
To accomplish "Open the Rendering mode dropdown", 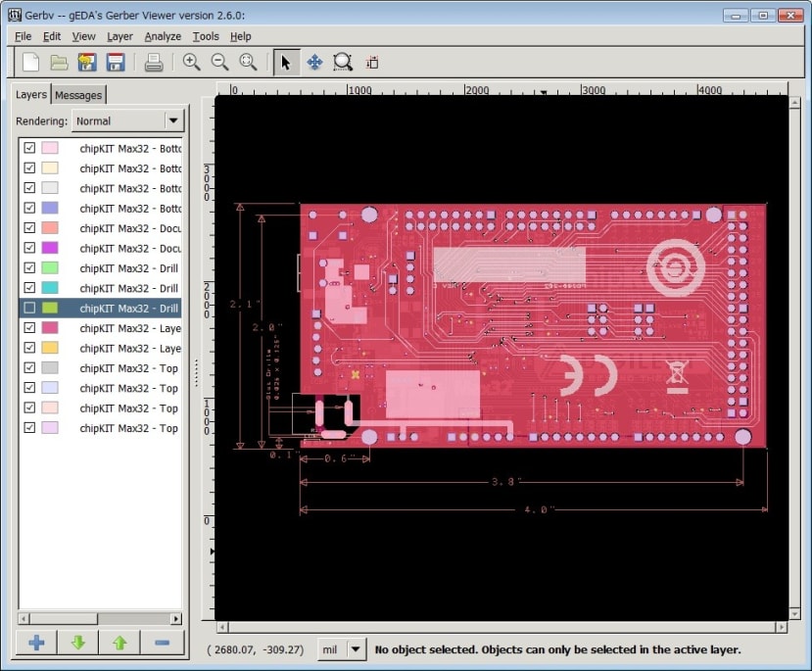I will coord(128,120).
